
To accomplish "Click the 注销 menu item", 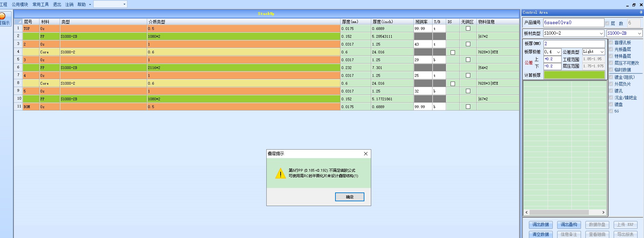I will click(x=69, y=4).
